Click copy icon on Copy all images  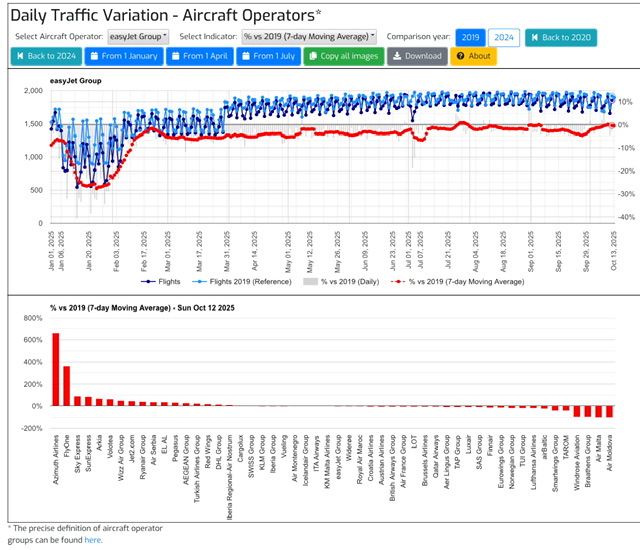click(x=315, y=56)
